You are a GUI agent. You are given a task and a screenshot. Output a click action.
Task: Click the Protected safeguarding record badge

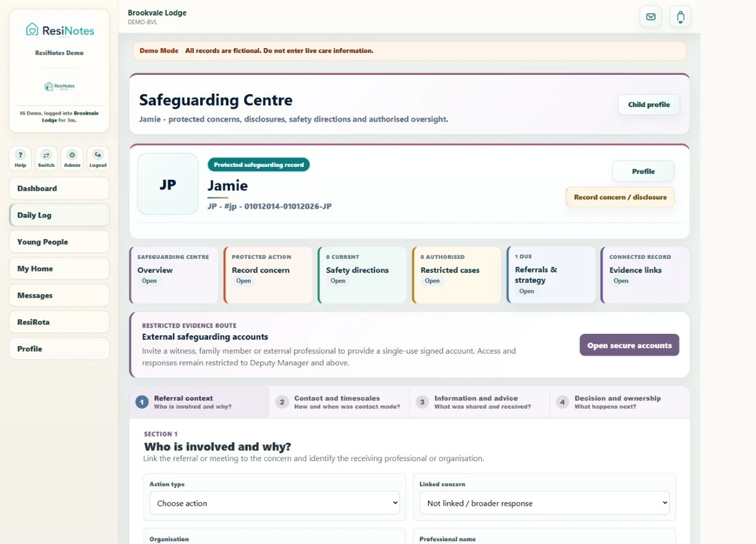[x=258, y=165]
